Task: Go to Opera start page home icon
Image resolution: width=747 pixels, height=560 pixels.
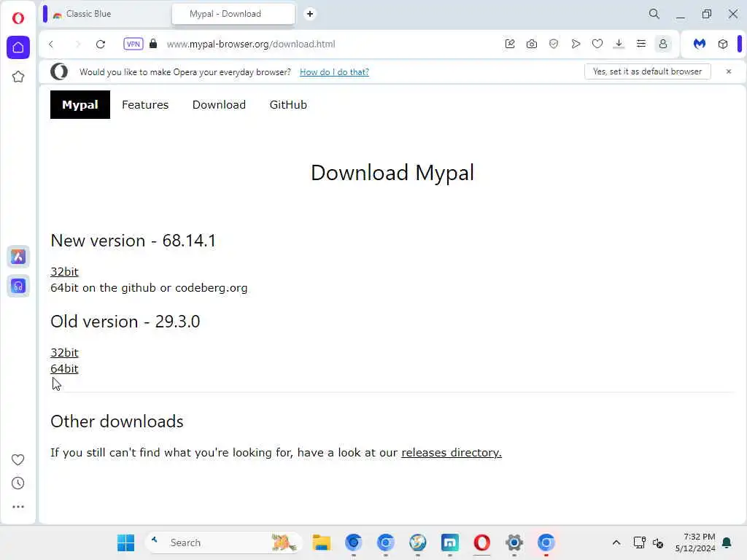Action: [x=18, y=47]
